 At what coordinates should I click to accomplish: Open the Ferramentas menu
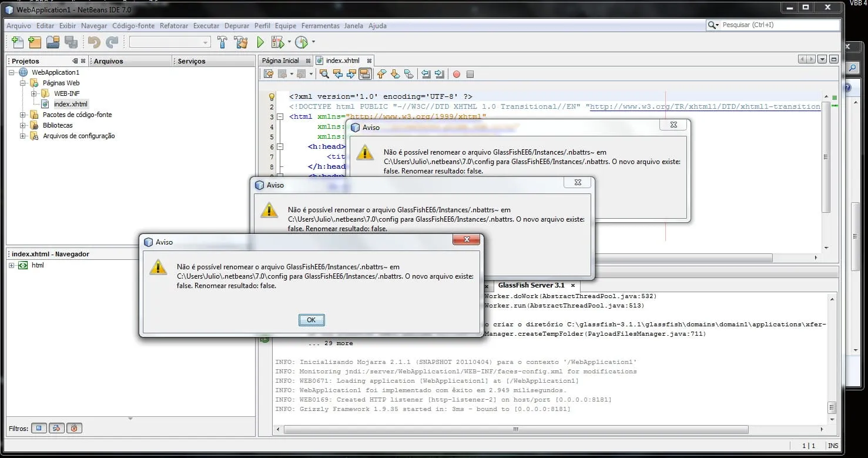(x=320, y=26)
